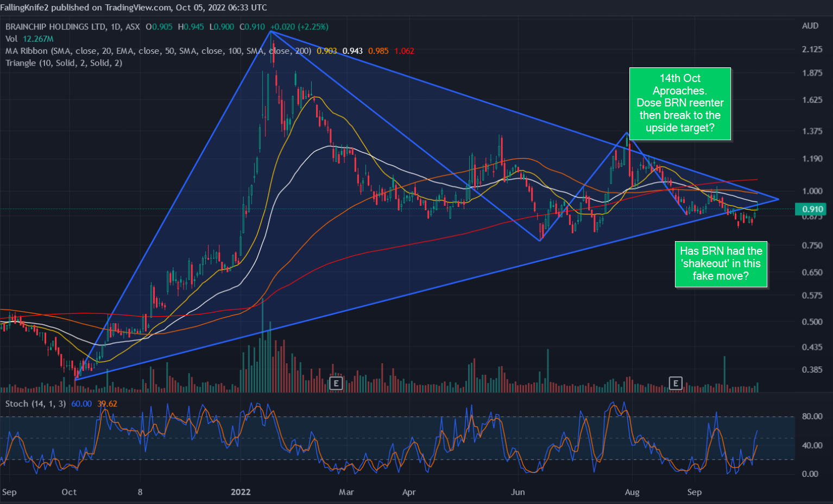Click the L0.900 low price readout

(x=222, y=27)
